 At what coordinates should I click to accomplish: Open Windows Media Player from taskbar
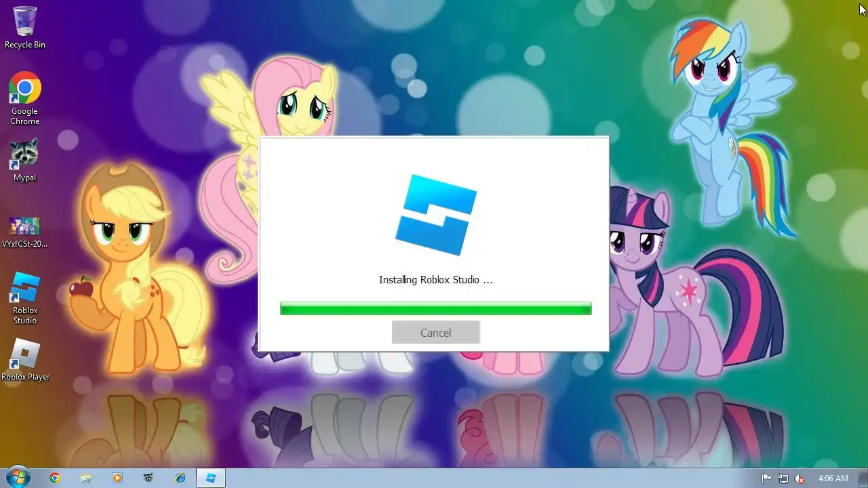point(117,478)
